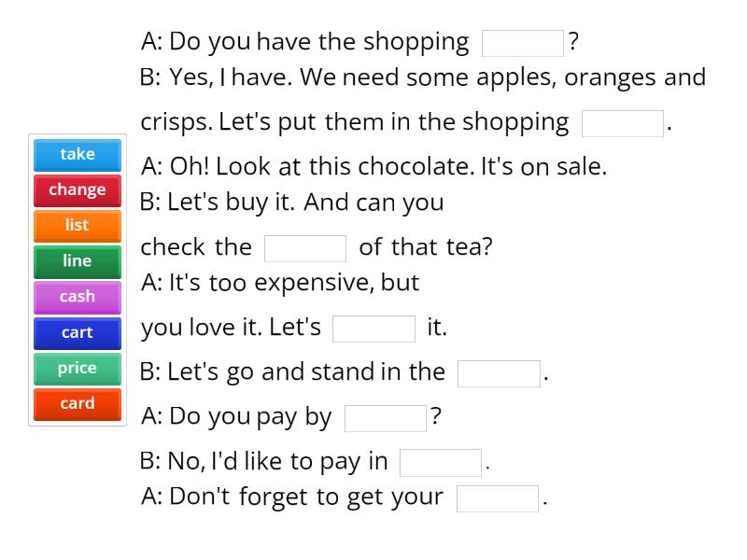Pick the orange-red 'card' word tile

[x=78, y=404]
